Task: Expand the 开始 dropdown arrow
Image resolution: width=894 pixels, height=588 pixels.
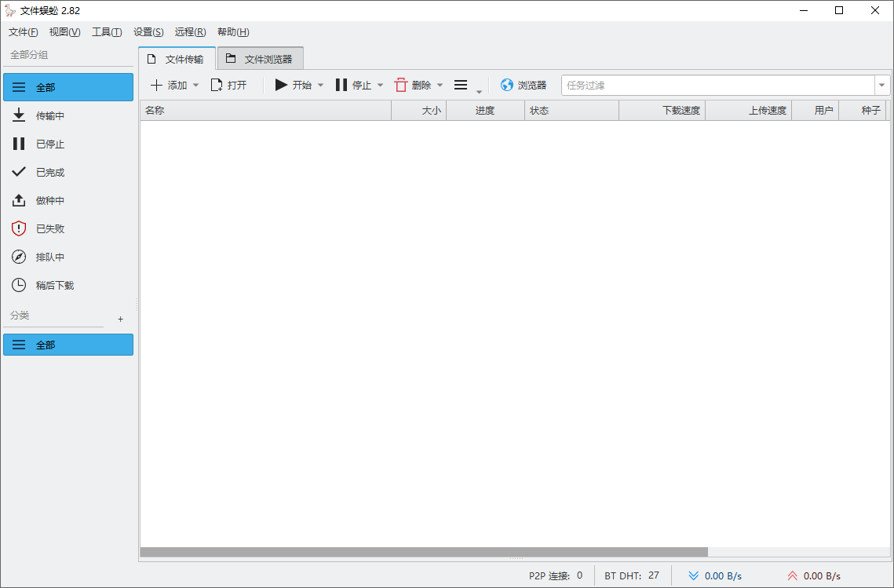Action: (320, 86)
